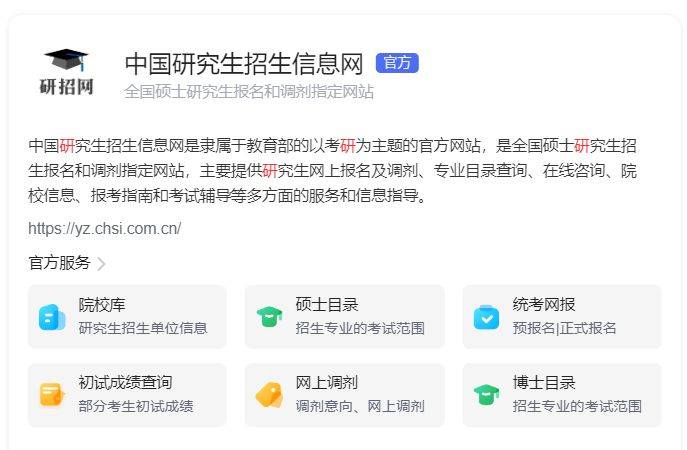Open the 中国研究生招生信息网 title link
Image resolution: width=687 pixels, height=450 pixels.
click(244, 64)
